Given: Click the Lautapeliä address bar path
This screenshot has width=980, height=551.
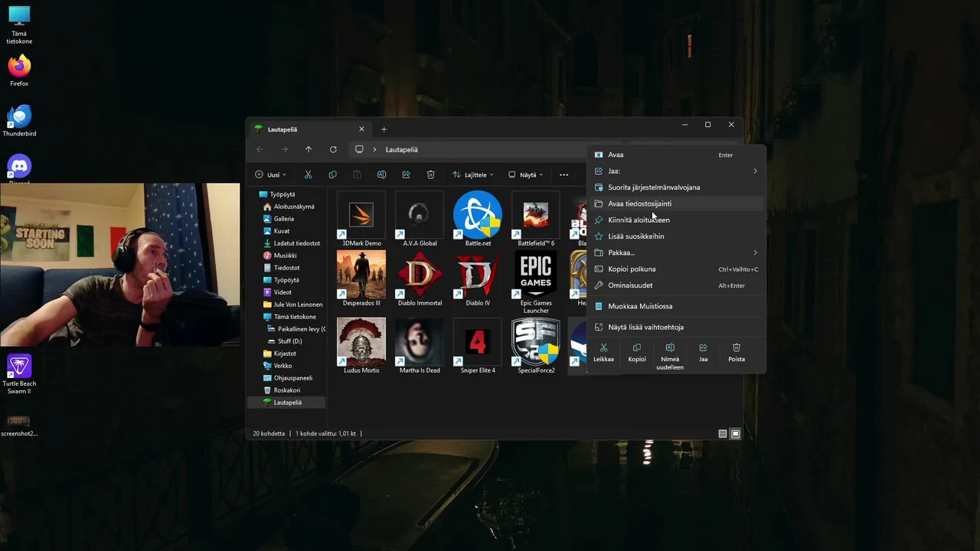Looking at the screenshot, I should tap(402, 149).
